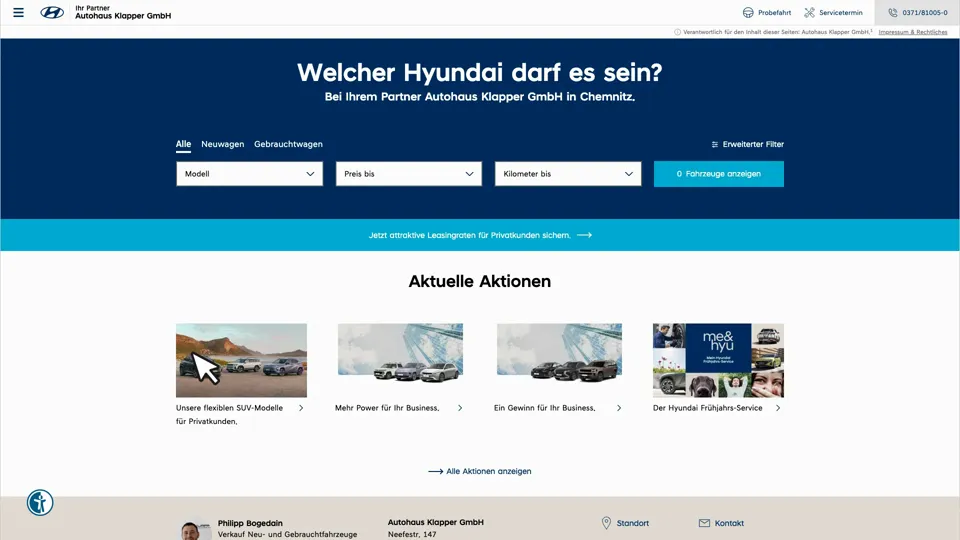
Task: Click the me&hyu Frühjahrs-Service thumbnail
Action: click(x=718, y=361)
